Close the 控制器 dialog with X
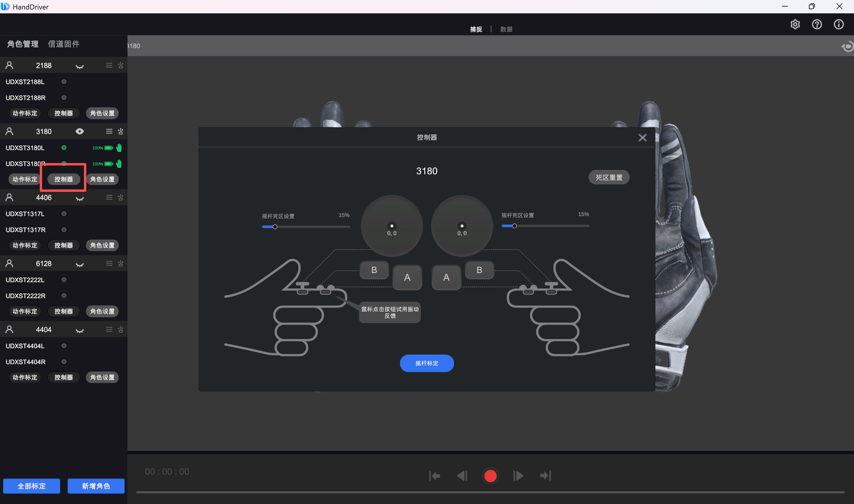854x504 pixels. point(642,138)
